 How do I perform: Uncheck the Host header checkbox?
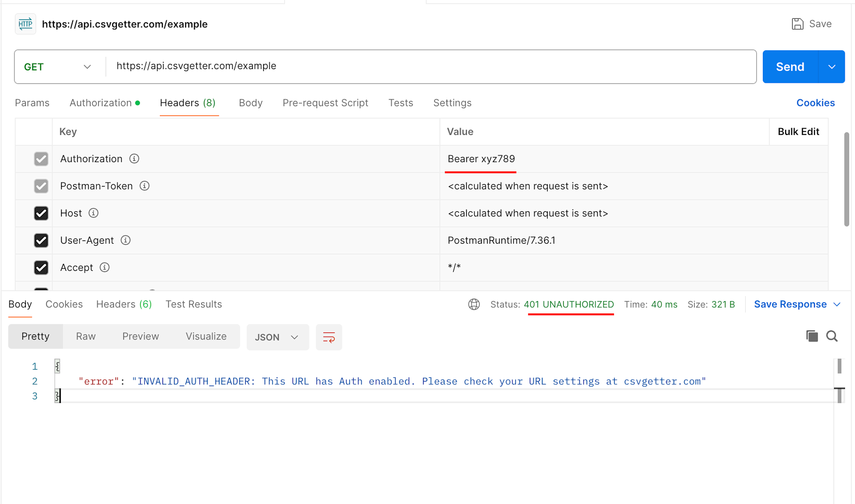tap(41, 213)
